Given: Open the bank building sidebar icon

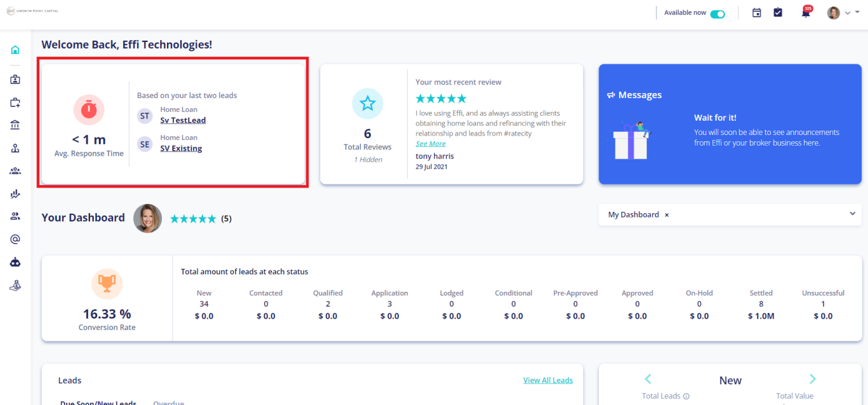Looking at the screenshot, I should 15,125.
